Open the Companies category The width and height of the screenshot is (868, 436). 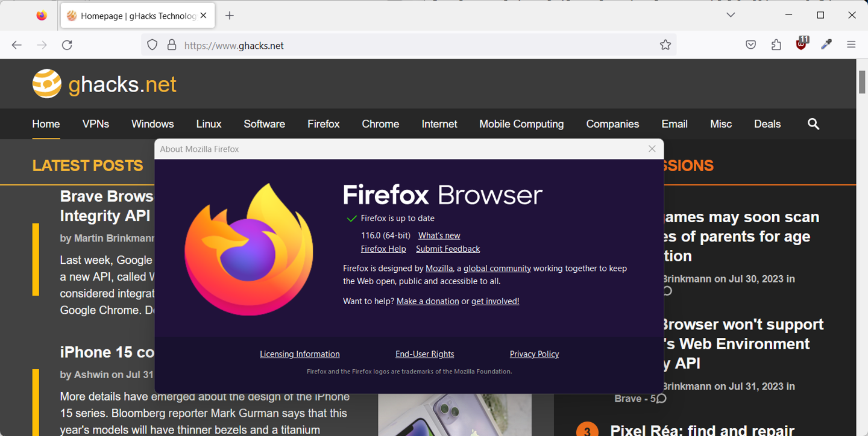point(612,124)
